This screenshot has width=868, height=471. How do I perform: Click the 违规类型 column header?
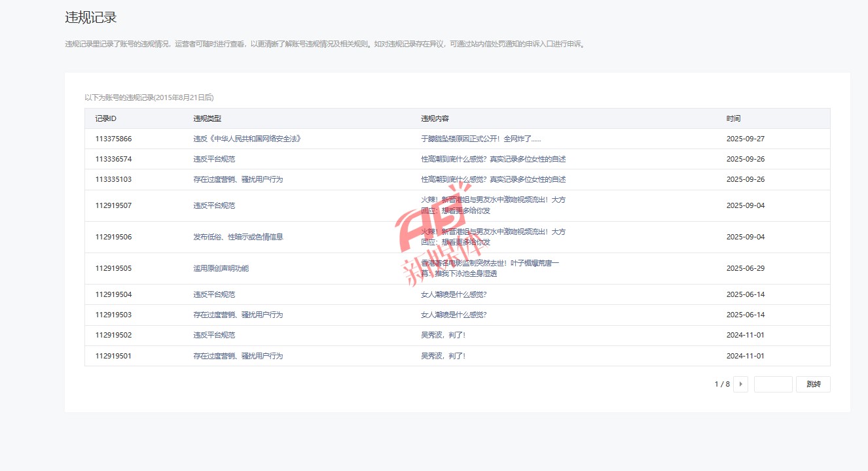(207, 118)
